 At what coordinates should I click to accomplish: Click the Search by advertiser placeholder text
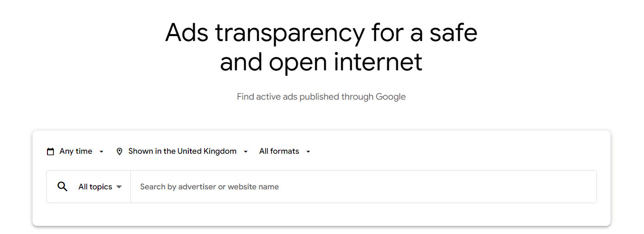209,187
